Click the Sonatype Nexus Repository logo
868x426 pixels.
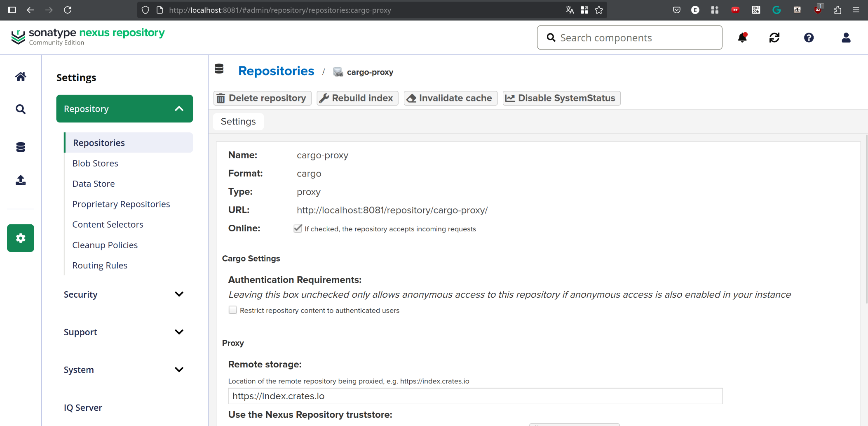pyautogui.click(x=88, y=37)
